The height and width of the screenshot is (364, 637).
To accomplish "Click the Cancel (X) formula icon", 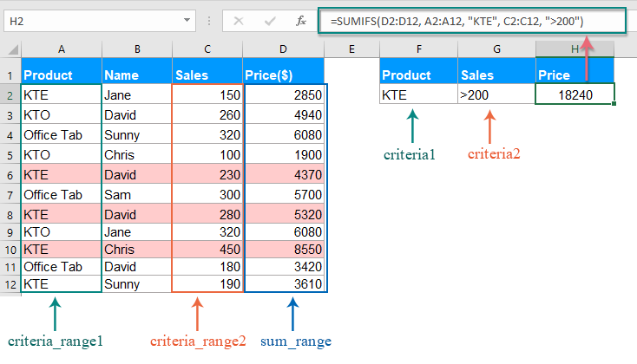I will pos(239,21).
